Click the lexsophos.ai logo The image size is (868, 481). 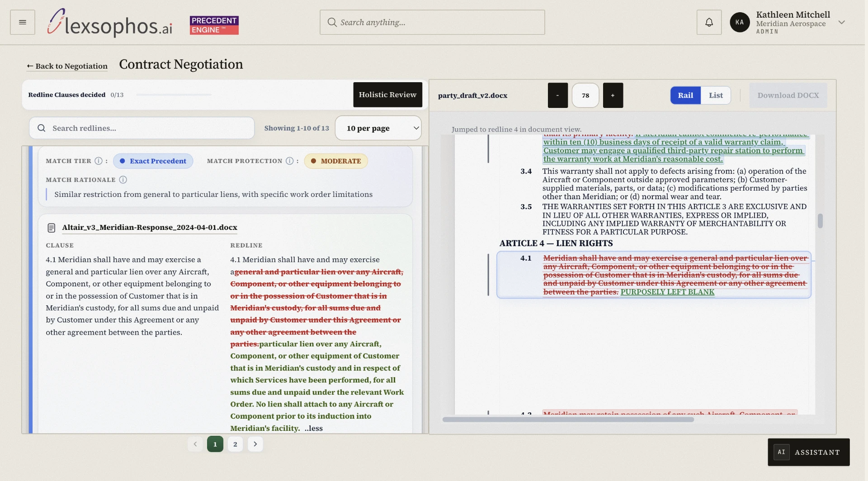tap(110, 23)
